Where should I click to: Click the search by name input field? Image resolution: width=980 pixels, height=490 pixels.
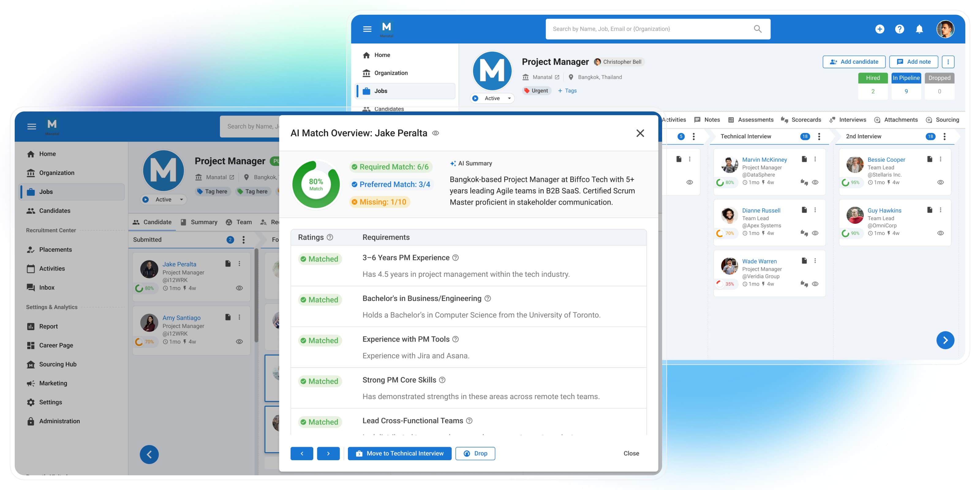(x=647, y=29)
